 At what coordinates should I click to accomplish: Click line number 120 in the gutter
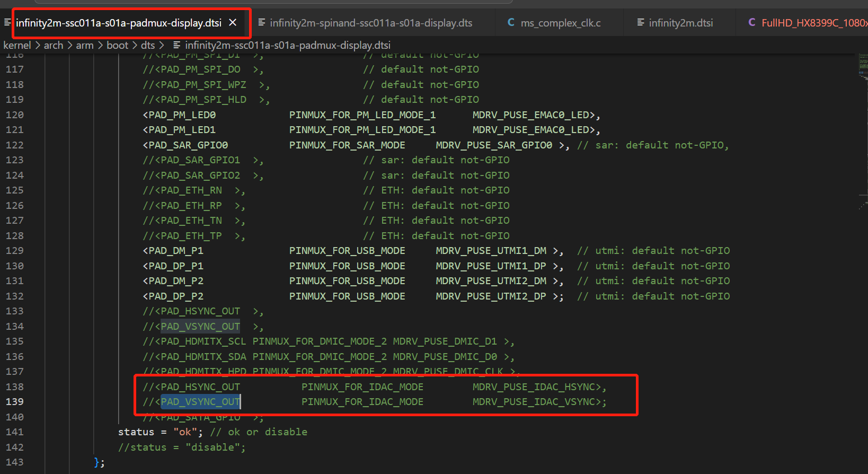(15, 115)
